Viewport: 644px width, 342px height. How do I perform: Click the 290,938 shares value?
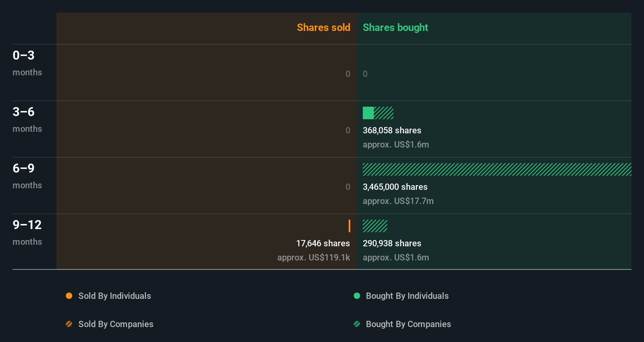392,244
